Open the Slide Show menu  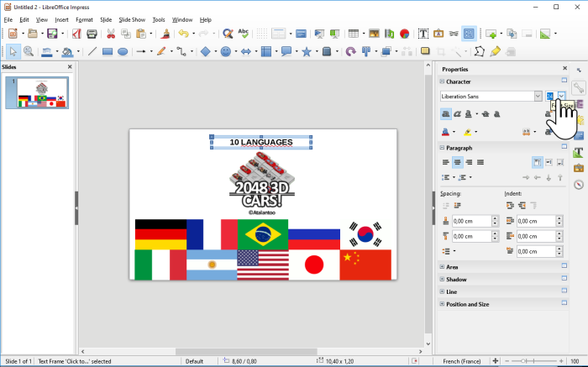pyautogui.click(x=132, y=20)
